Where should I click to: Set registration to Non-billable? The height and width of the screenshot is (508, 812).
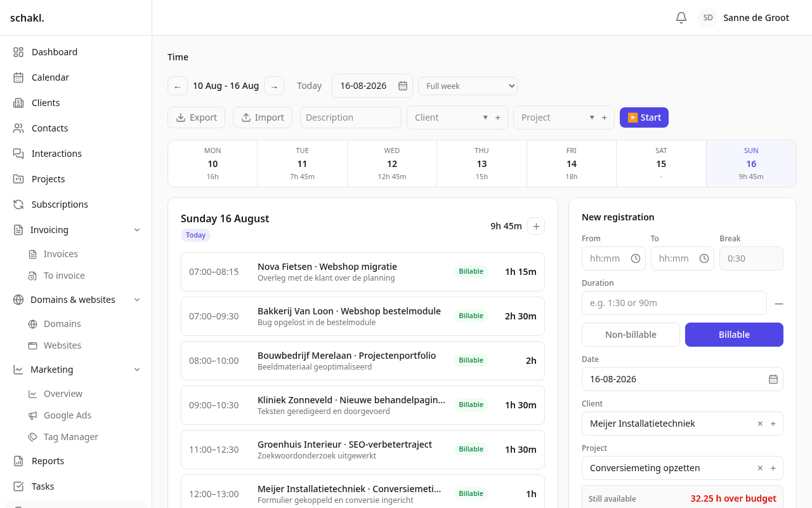631,335
